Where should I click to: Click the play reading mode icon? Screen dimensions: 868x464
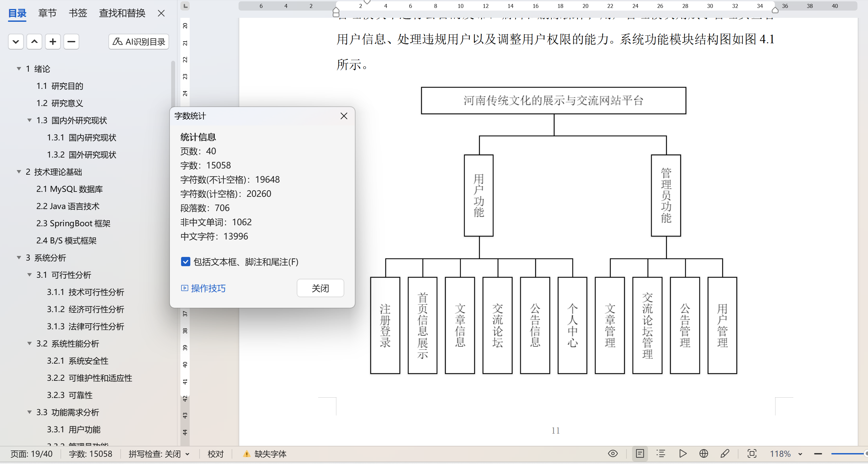[x=683, y=453]
